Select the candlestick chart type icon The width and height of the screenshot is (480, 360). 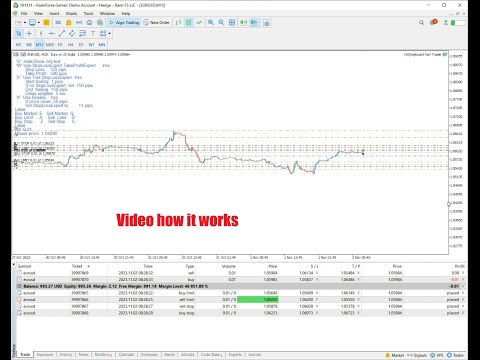[x=189, y=23]
